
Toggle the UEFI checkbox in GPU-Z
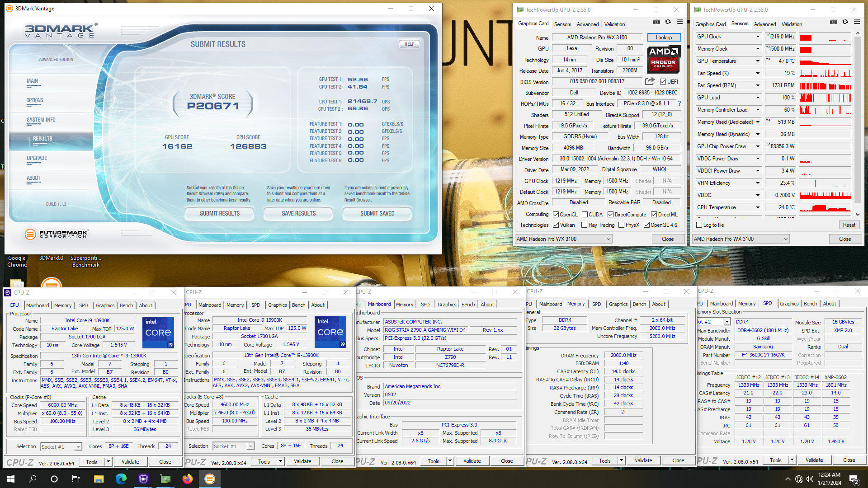pos(663,82)
